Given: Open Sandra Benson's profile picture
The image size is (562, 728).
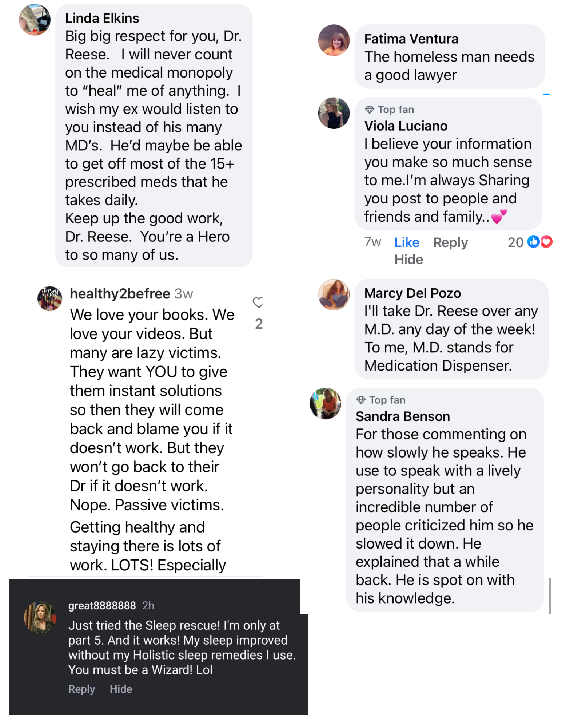Looking at the screenshot, I should click(325, 403).
